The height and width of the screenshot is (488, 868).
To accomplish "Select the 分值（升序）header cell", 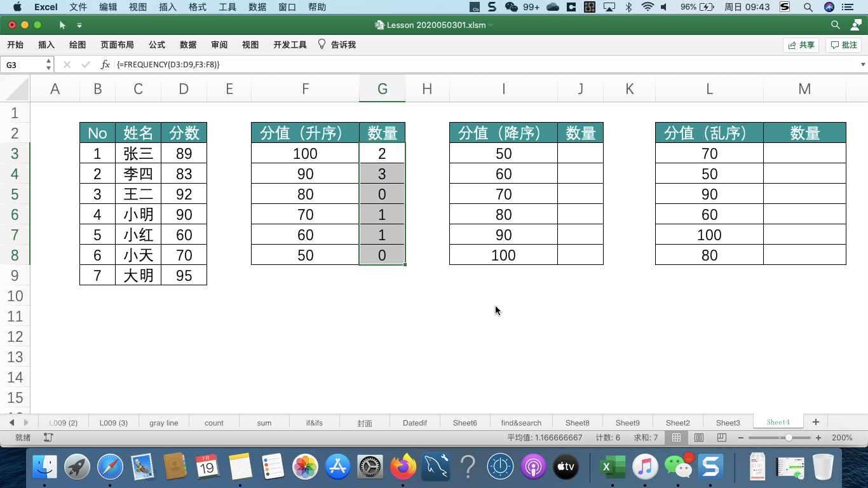I will [306, 133].
